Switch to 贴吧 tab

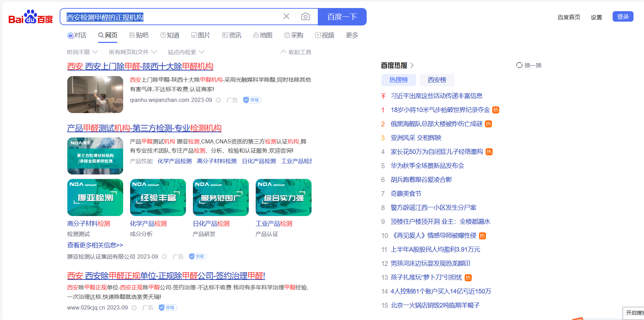(139, 35)
